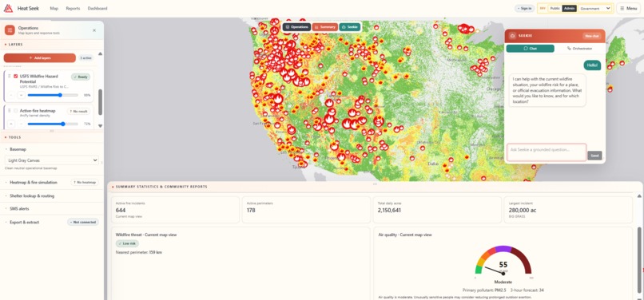
Task: Open the Menu button
Action: click(628, 8)
